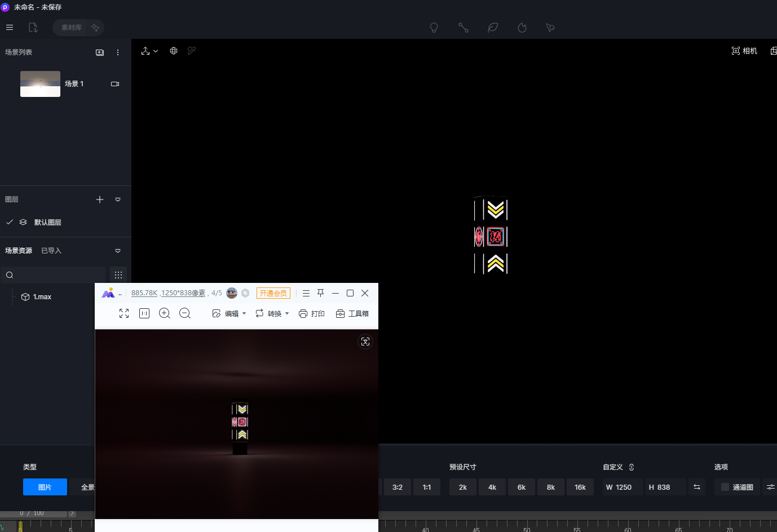Open the 场景列表 more options menu
777x532 pixels.
pyautogui.click(x=118, y=52)
